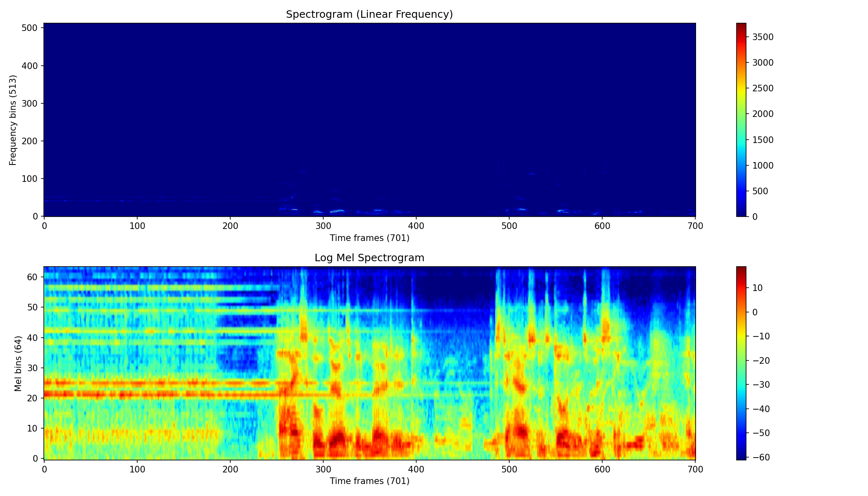The image size is (868, 496).
Task: Click the '-60' colorbar tick label
Action: coord(761,457)
